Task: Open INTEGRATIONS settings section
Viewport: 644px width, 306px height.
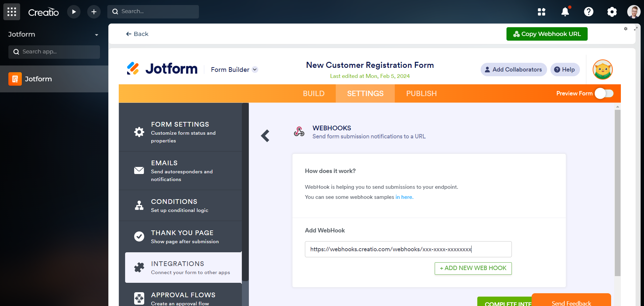Action: click(x=183, y=268)
